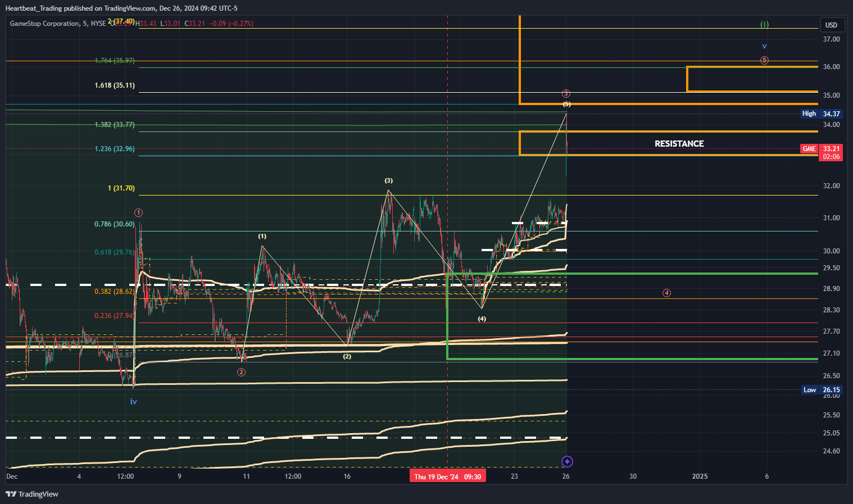The width and height of the screenshot is (853, 504).
Task: Click the white (2) wave label
Action: tap(347, 356)
